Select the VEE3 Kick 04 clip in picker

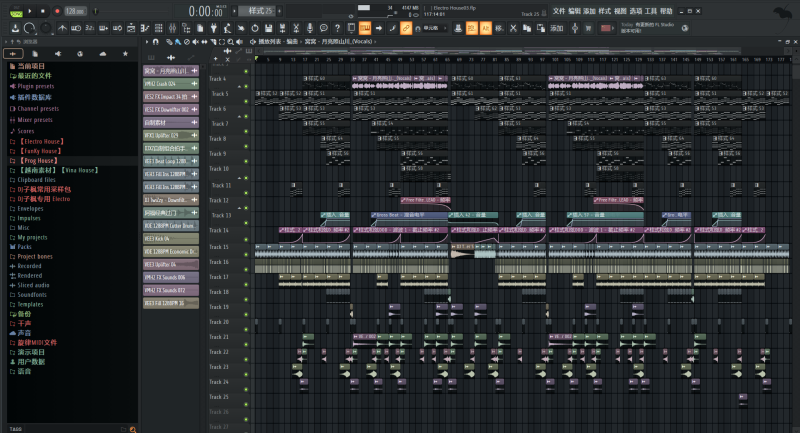[170, 238]
